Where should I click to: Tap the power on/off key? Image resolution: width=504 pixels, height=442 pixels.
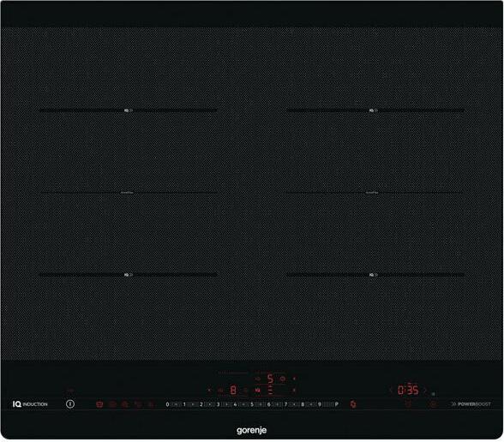click(70, 403)
